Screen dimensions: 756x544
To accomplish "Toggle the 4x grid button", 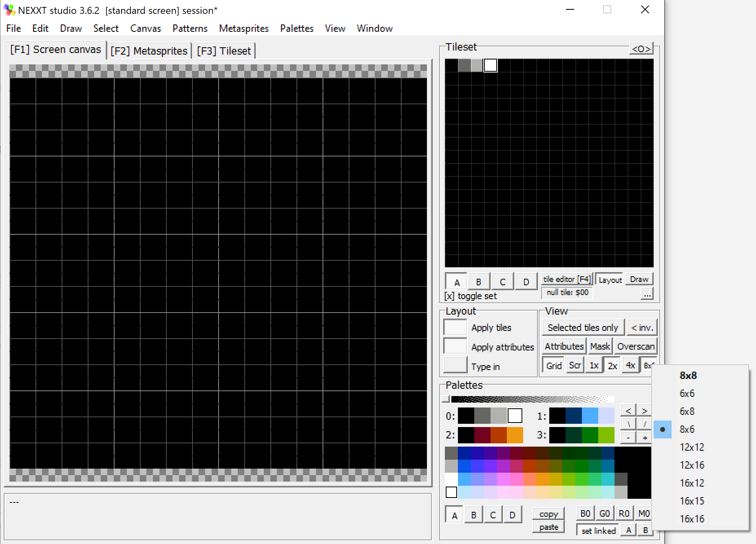I will 630,366.
